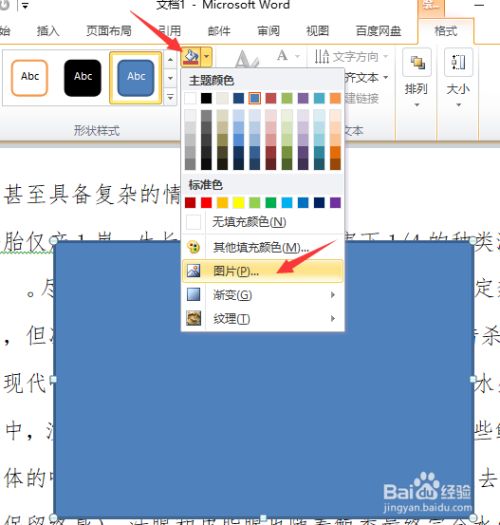The height and width of the screenshot is (525, 500).
Task: Switch to the 页面布局 tab
Action: point(109,31)
